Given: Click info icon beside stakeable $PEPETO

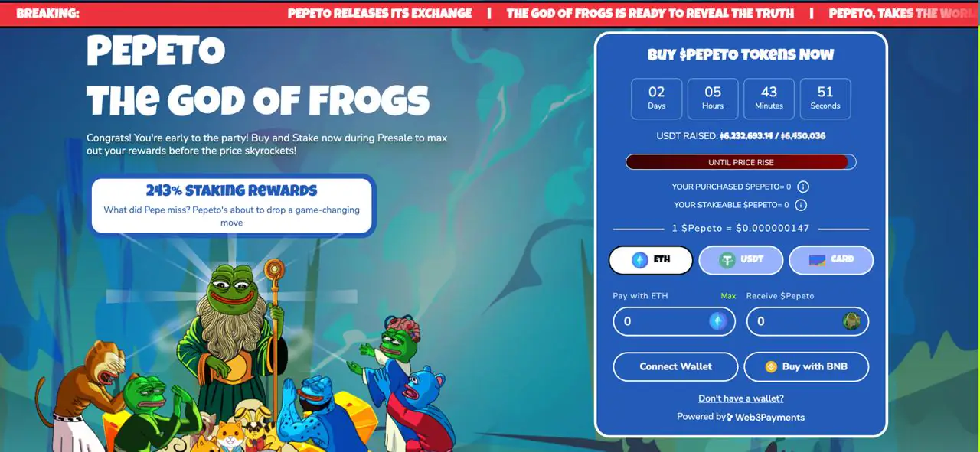Looking at the screenshot, I should 801,205.
